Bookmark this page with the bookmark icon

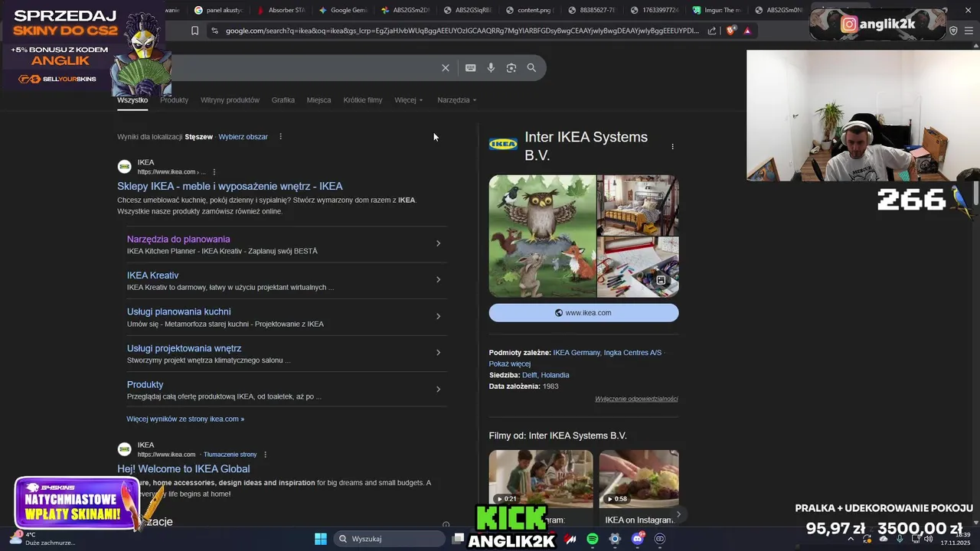click(x=194, y=31)
